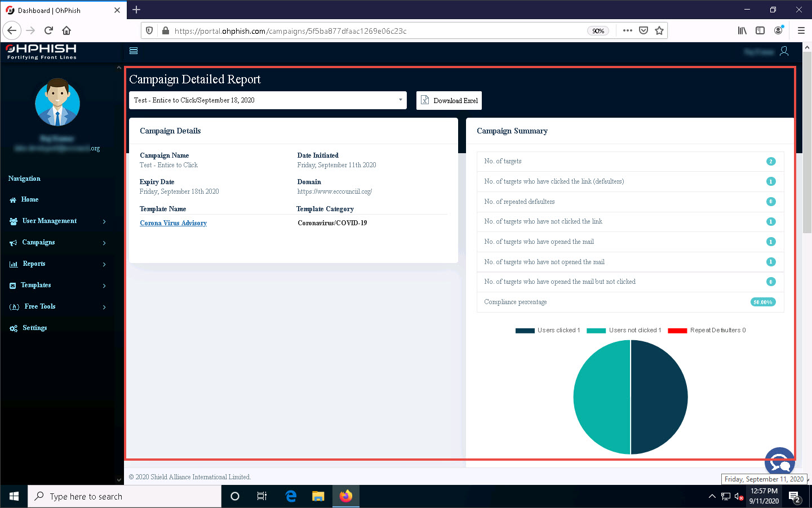Bookmark this page with star icon

[659, 30]
